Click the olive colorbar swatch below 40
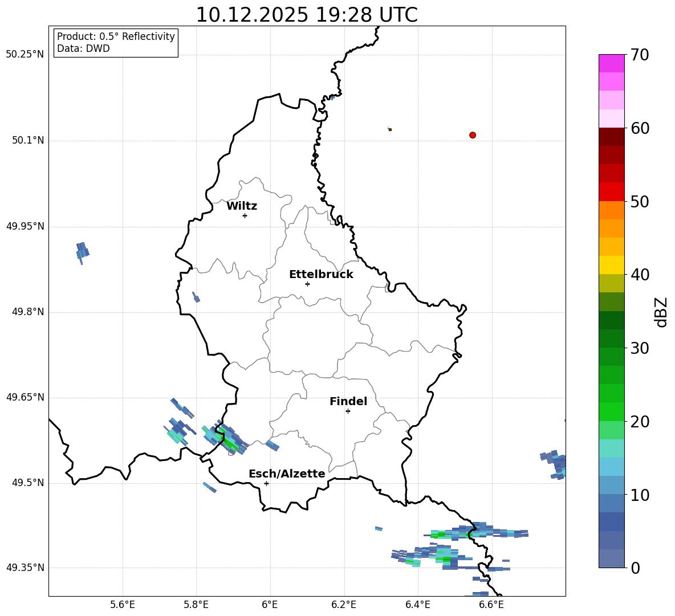The width and height of the screenshot is (675, 616). click(x=611, y=283)
